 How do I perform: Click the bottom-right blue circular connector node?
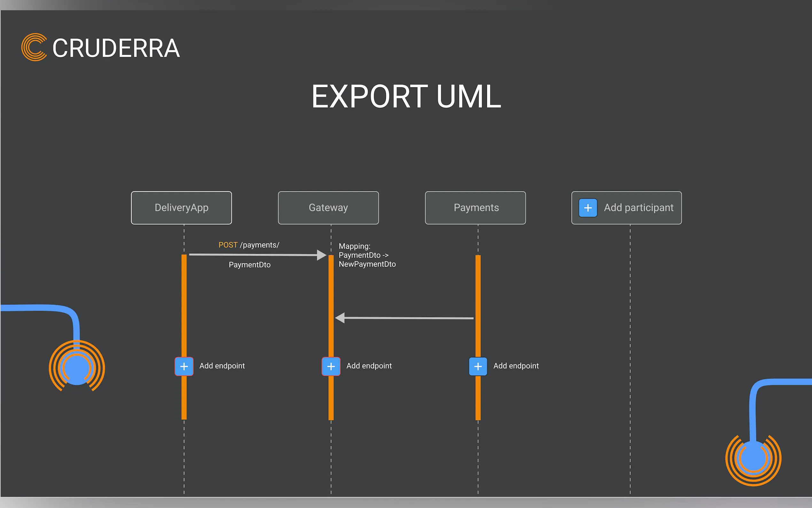tap(753, 458)
